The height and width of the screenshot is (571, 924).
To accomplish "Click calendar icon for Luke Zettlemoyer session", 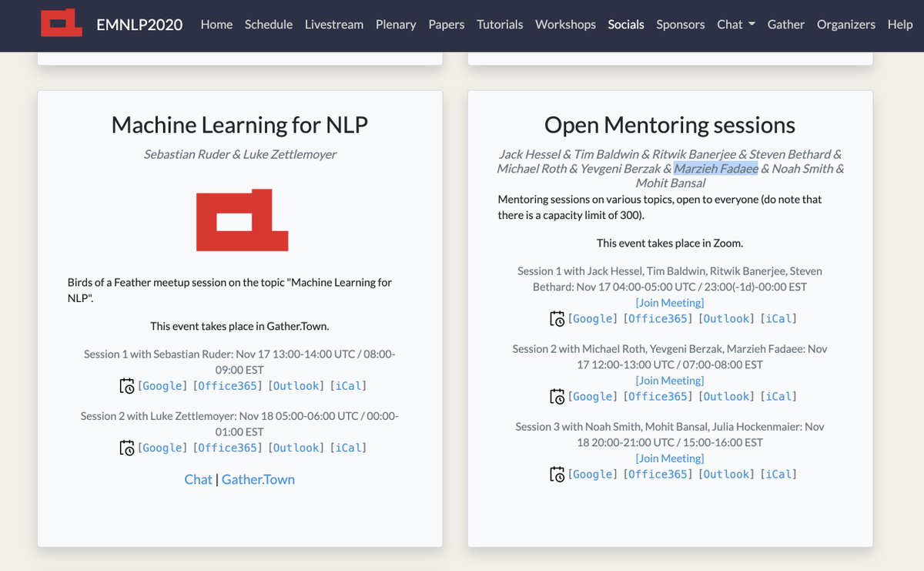I will pos(127,448).
